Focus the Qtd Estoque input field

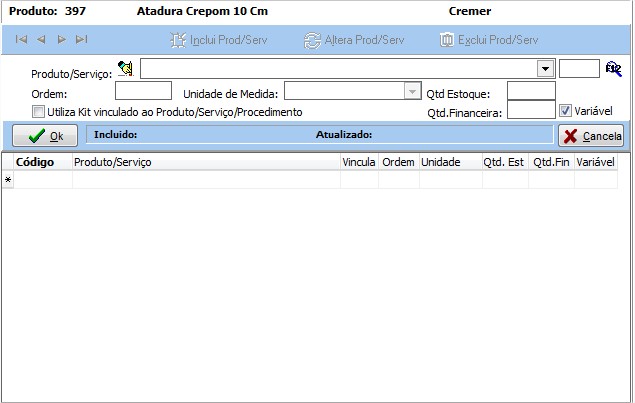click(530, 91)
